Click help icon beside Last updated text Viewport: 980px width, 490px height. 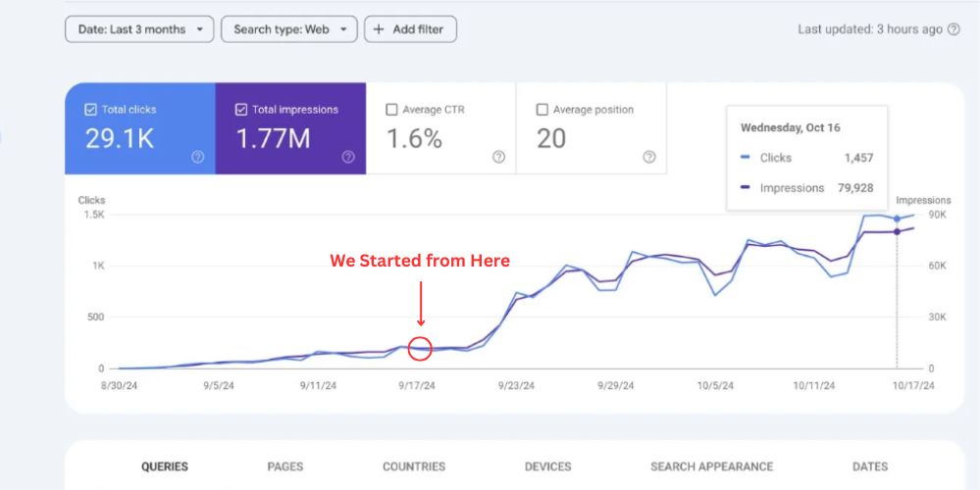click(952, 29)
